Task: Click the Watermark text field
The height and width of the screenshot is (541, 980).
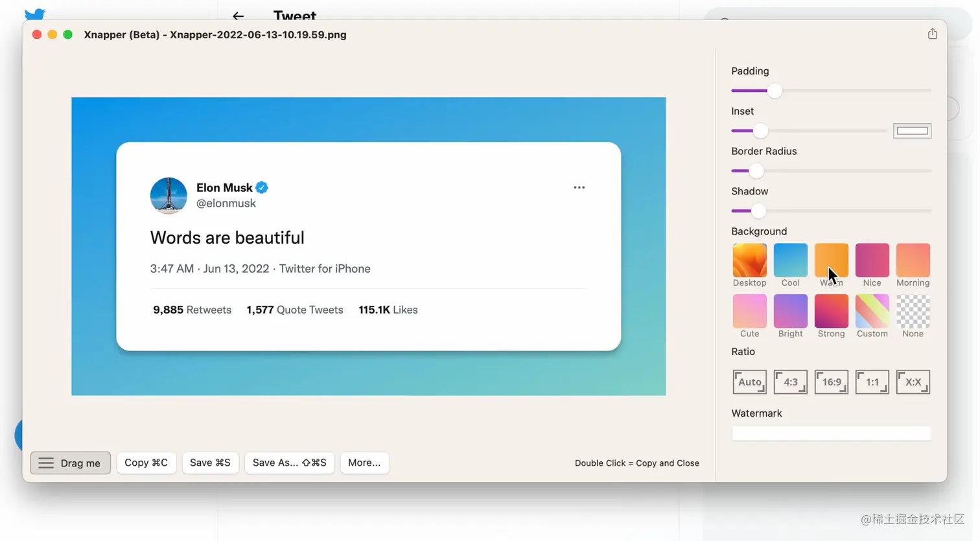Action: pyautogui.click(x=831, y=433)
